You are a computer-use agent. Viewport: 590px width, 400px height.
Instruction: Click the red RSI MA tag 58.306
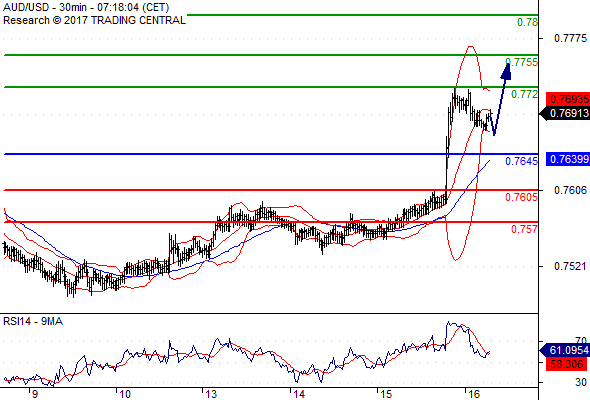tap(566, 364)
